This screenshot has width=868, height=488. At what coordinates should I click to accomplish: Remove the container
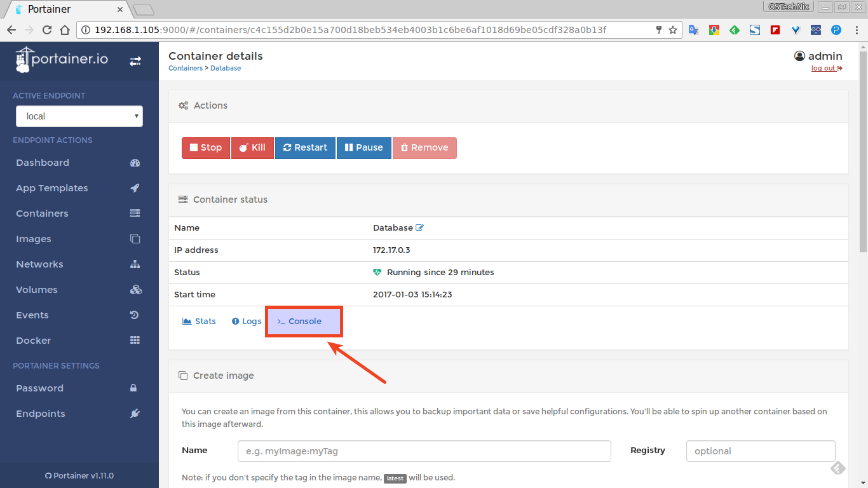point(424,147)
